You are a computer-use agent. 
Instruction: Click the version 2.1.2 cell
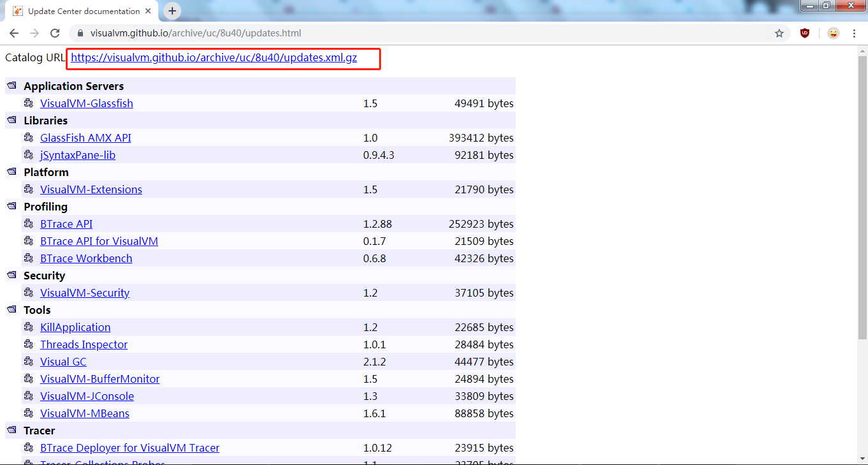(x=375, y=362)
